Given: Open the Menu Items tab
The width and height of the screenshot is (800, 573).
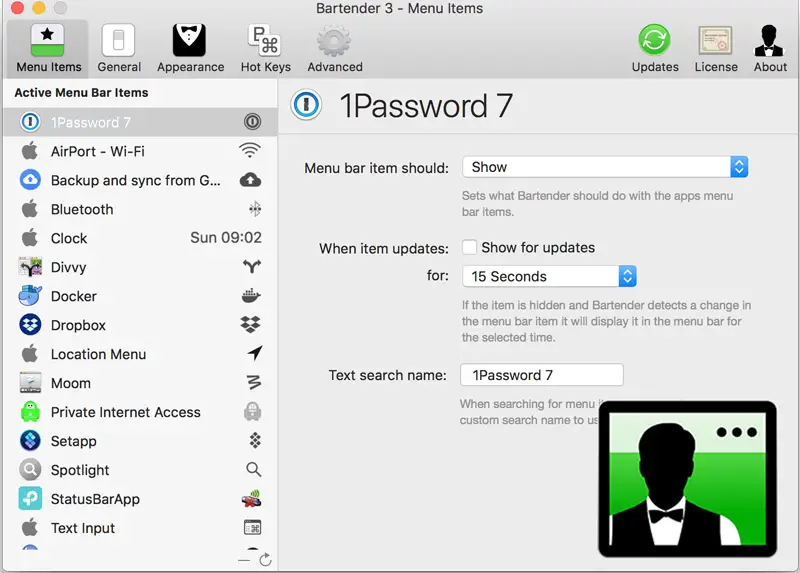Looking at the screenshot, I should point(48,49).
